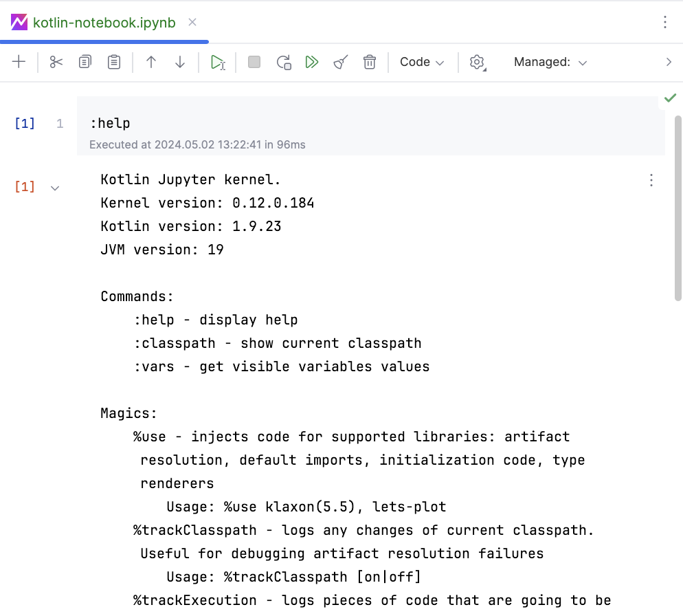Open the Managed kernel dropdown
Viewport: 683px width, 616px height.
point(550,62)
